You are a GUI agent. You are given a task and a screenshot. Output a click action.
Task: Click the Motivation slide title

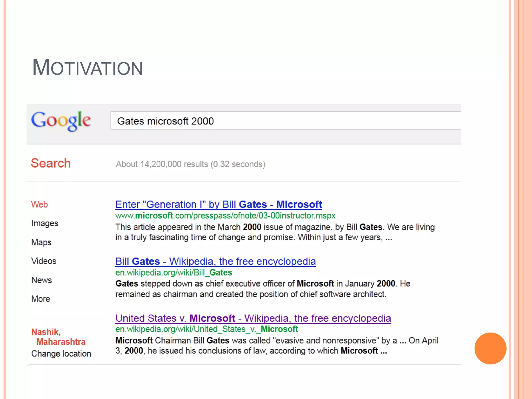[87, 68]
